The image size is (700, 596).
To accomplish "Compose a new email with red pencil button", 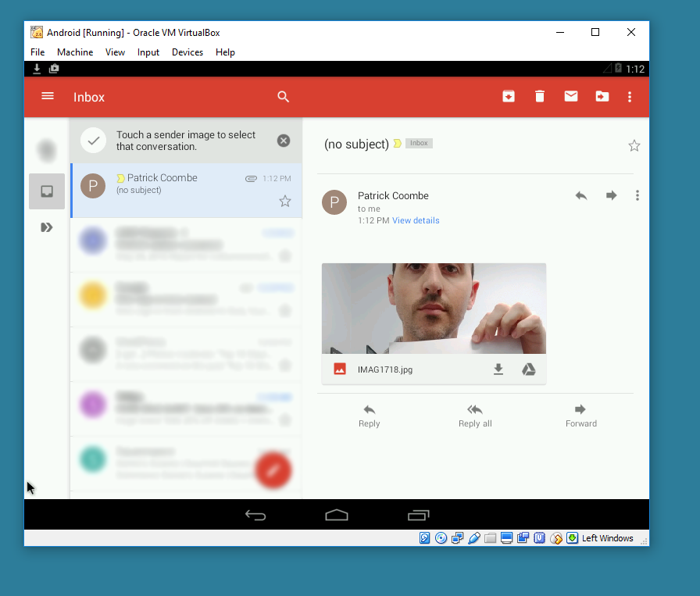I will [x=273, y=470].
